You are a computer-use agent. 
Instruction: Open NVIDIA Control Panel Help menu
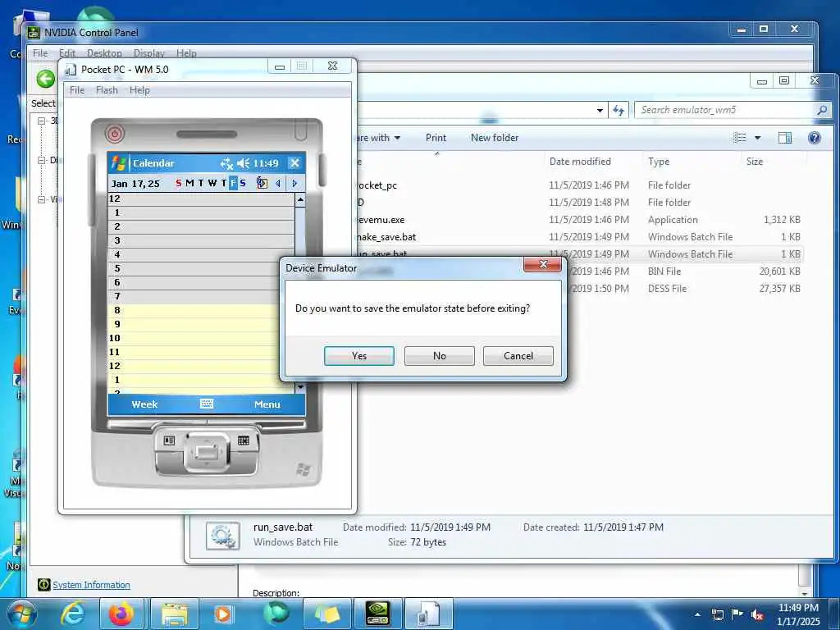[x=186, y=53]
